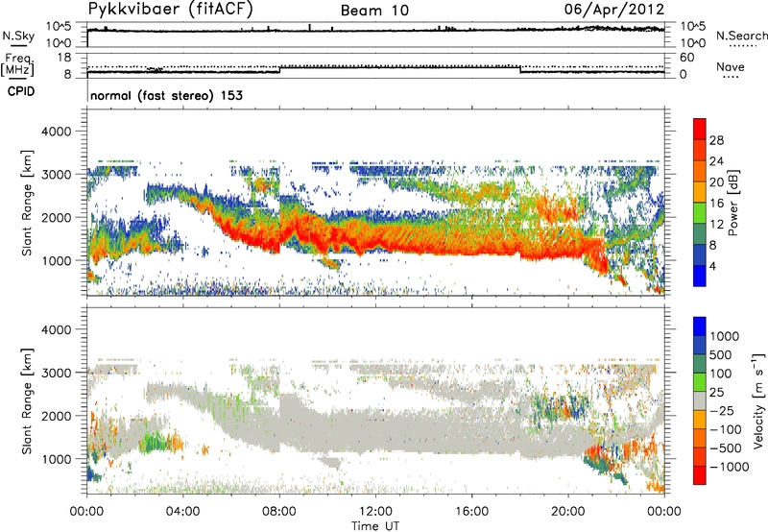Viewport: 768px width, 532px height.
Task: Click the -500 value on Velocity colorbar
Action: [725, 448]
